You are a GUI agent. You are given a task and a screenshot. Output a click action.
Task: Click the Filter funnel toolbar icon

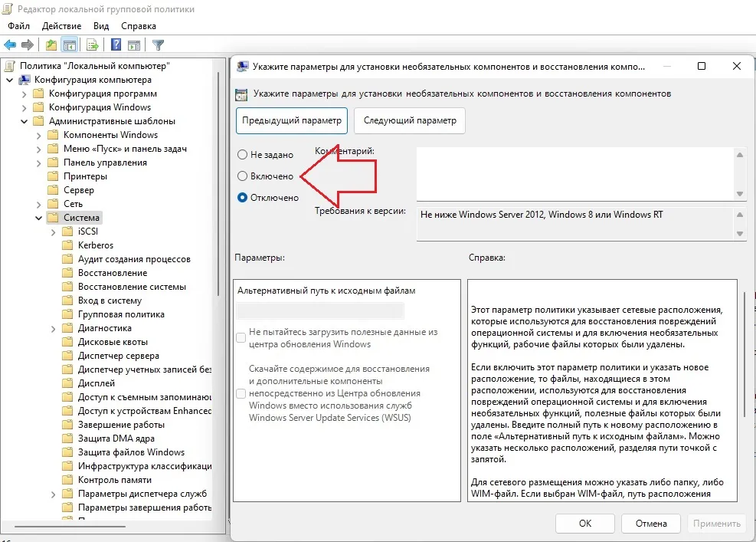click(158, 45)
